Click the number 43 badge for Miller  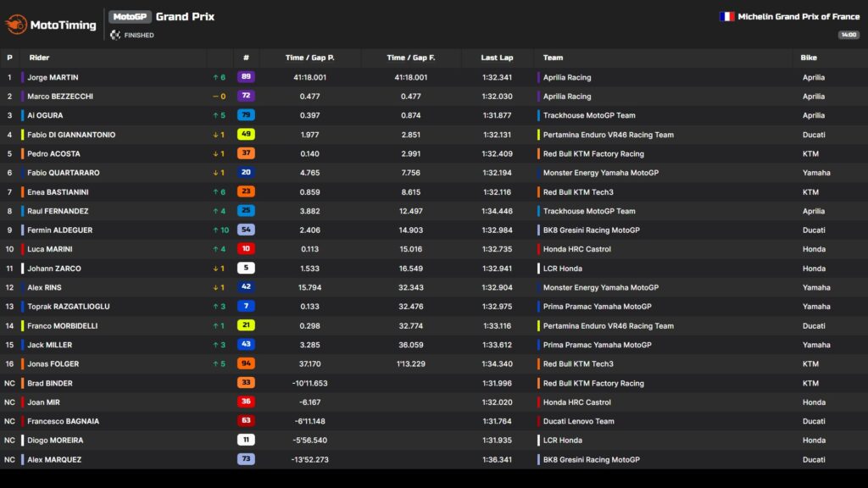pyautogui.click(x=246, y=344)
